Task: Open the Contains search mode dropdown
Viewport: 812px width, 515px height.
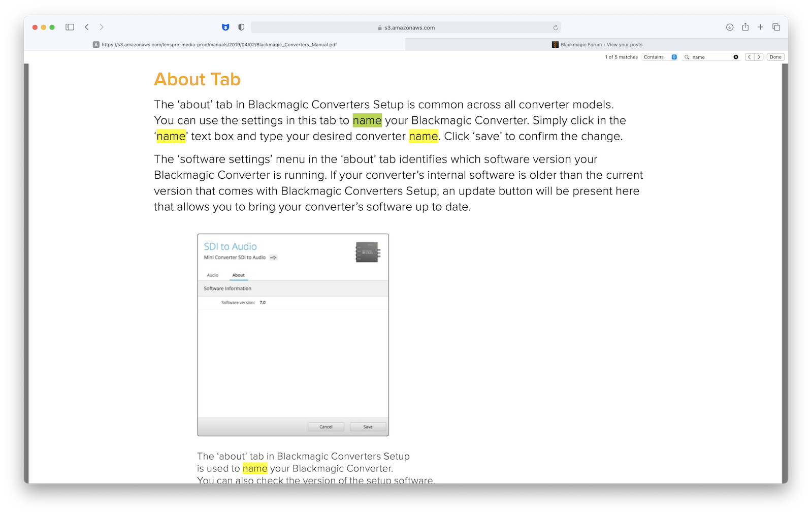Action: point(660,57)
